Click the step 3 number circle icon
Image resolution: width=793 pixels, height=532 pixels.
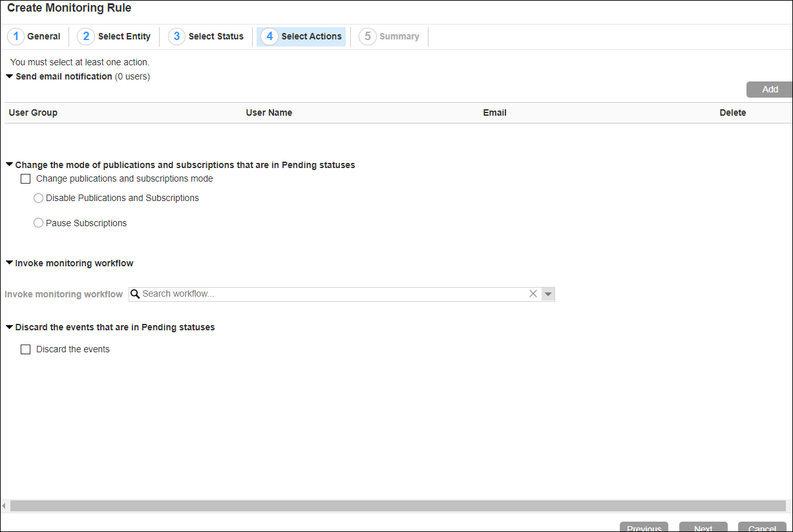point(176,36)
